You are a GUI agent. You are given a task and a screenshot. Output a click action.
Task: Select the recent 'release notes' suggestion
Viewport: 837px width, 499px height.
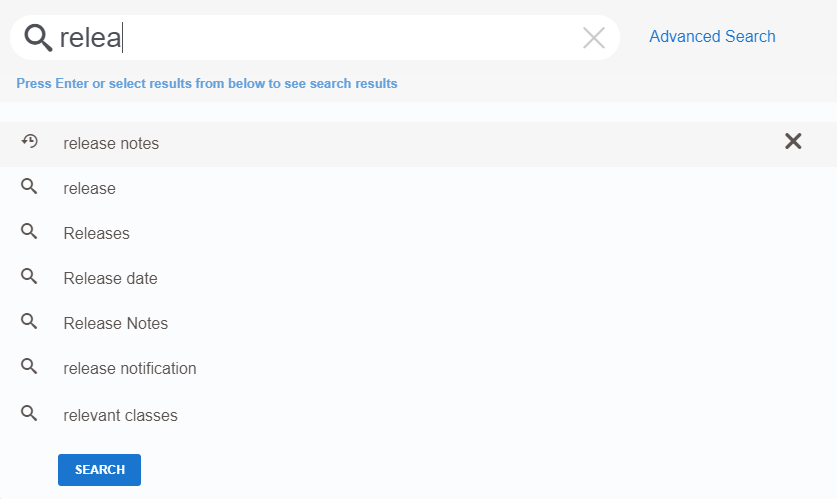tap(418, 144)
